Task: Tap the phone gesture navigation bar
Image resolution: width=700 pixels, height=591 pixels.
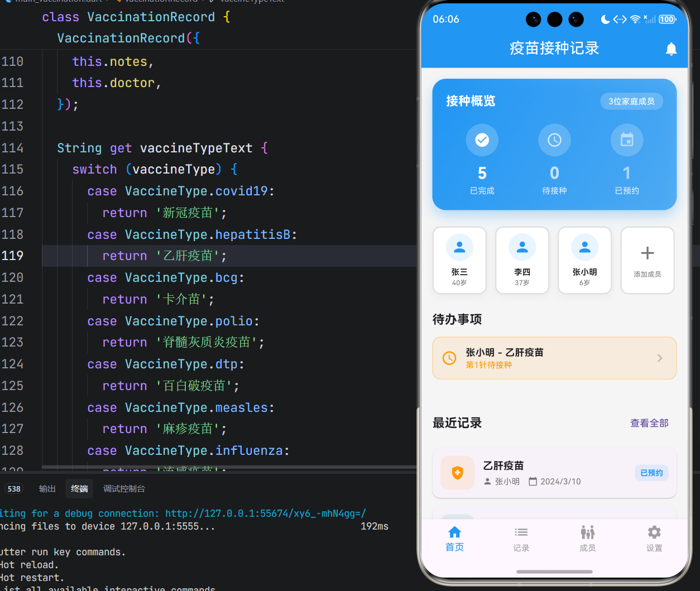Action: click(554, 571)
